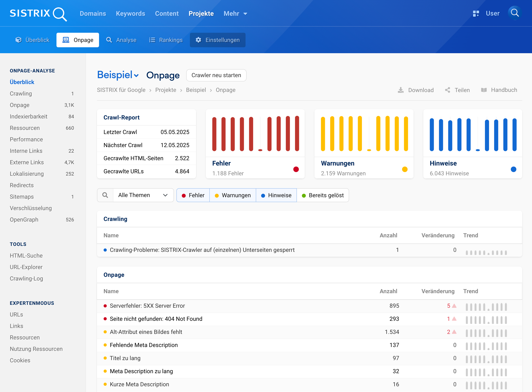This screenshot has height=392, width=532.
Task: Open the Handbuch book icon
Action: (484, 90)
